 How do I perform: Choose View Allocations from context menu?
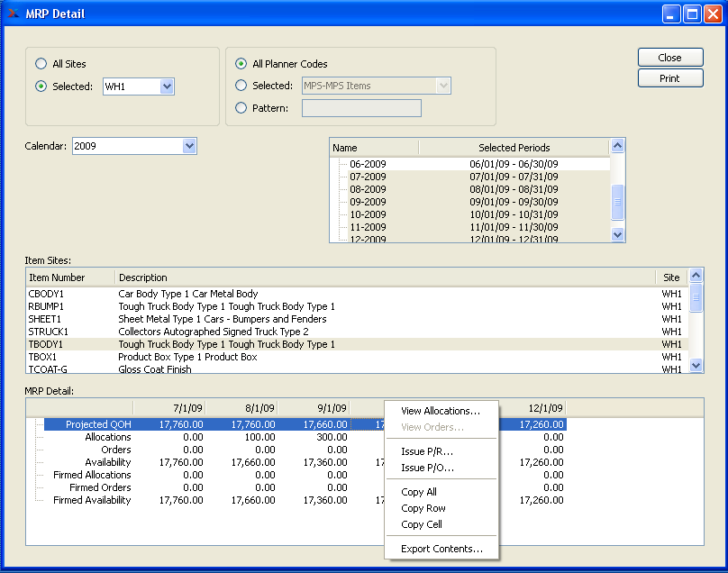441,411
